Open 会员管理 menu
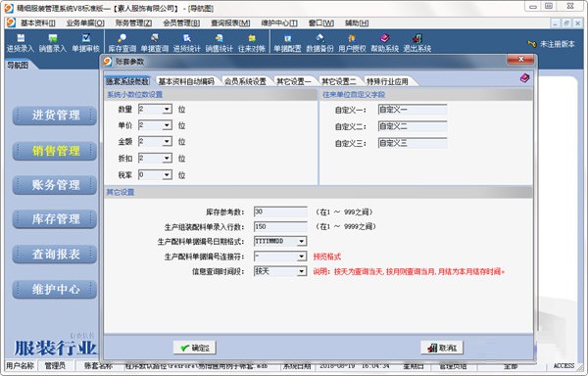The height and width of the screenshot is (376, 588). pyautogui.click(x=181, y=23)
